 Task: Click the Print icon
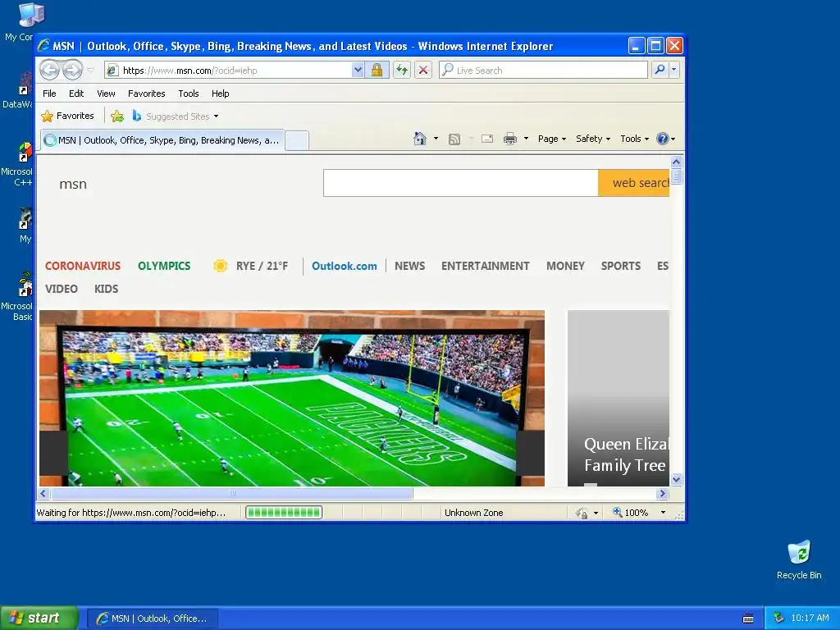pos(510,139)
